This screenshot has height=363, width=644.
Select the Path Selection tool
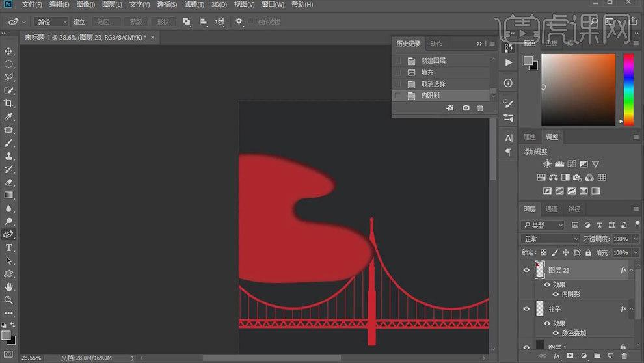pos(8,261)
